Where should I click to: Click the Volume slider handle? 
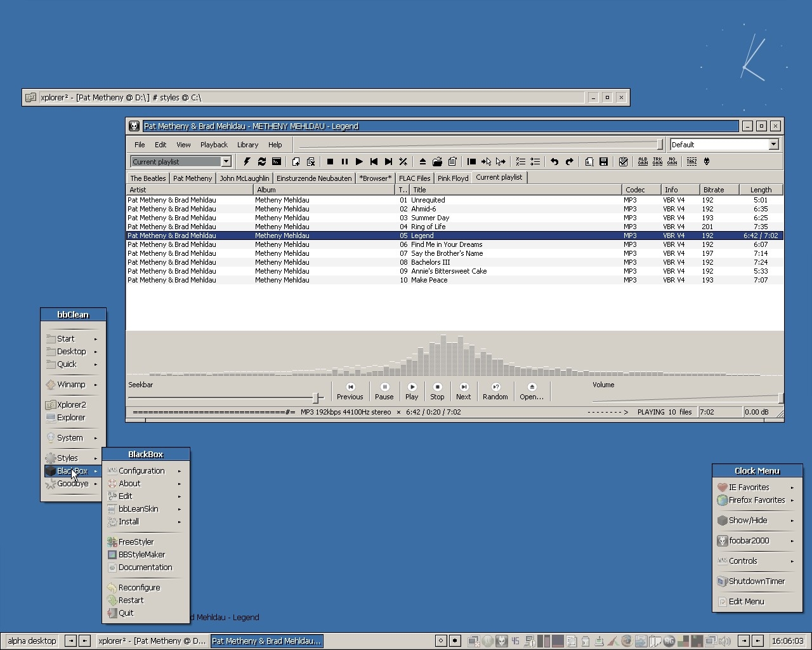[x=780, y=398]
